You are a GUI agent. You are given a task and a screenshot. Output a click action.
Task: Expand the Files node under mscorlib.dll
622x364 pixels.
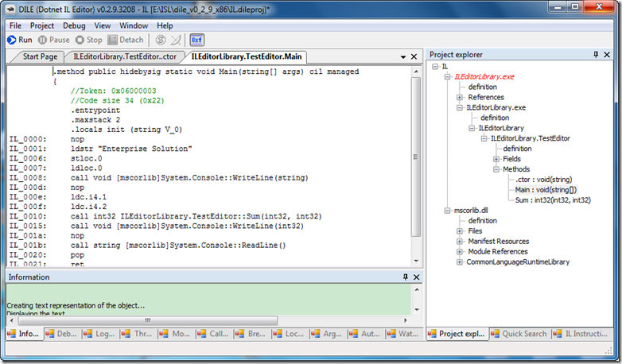tap(460, 231)
